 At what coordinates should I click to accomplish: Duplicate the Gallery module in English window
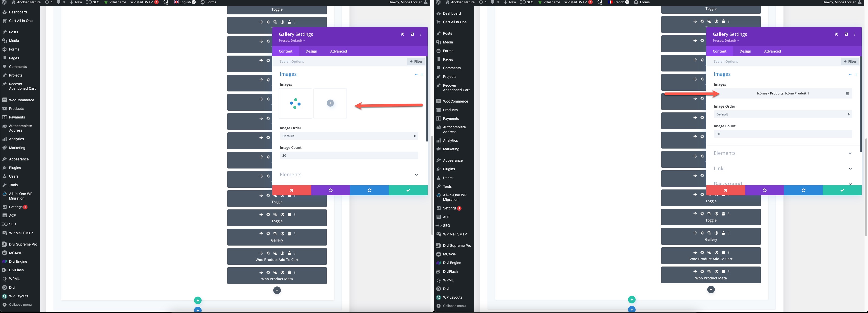click(275, 234)
